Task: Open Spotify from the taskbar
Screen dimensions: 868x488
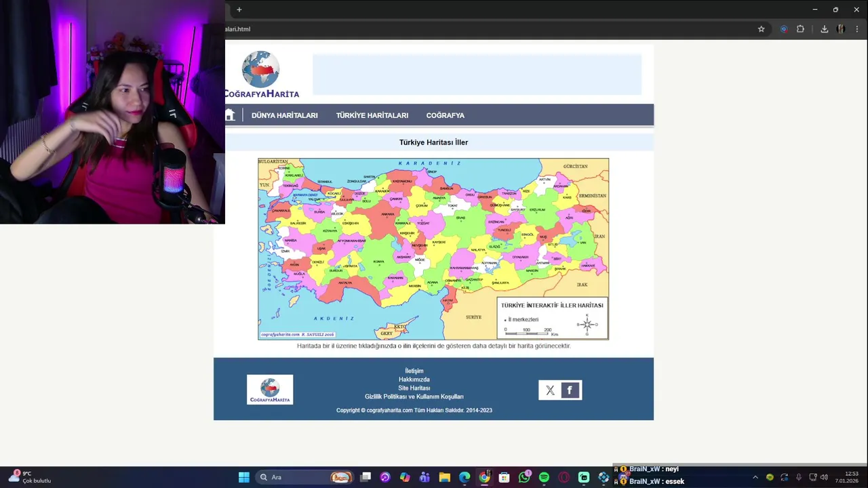Action: (544, 477)
